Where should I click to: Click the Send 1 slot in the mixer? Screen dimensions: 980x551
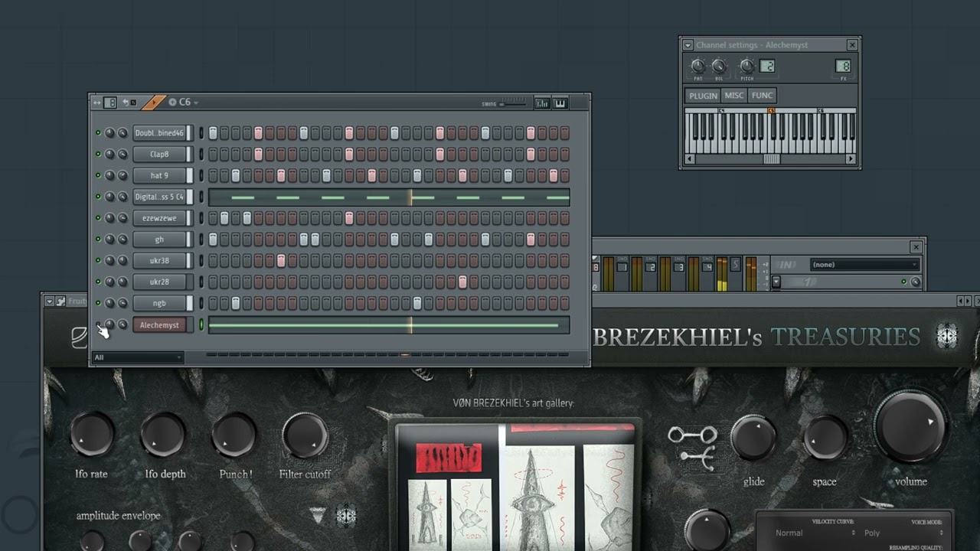[623, 266]
